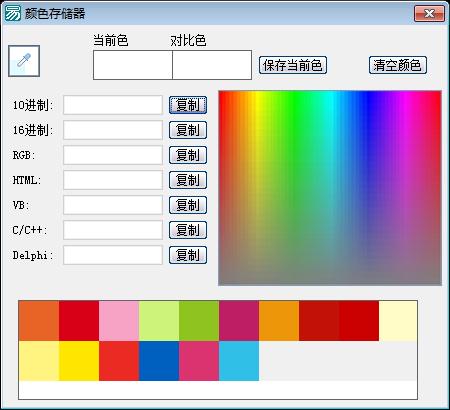
Task: Copy the Delphi color code
Action: (x=188, y=255)
